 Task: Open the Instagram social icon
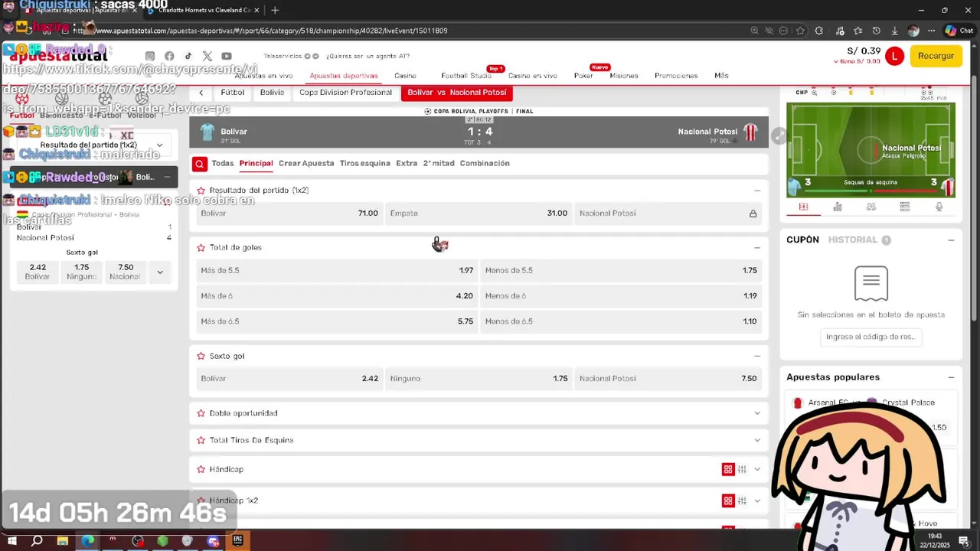(x=150, y=56)
